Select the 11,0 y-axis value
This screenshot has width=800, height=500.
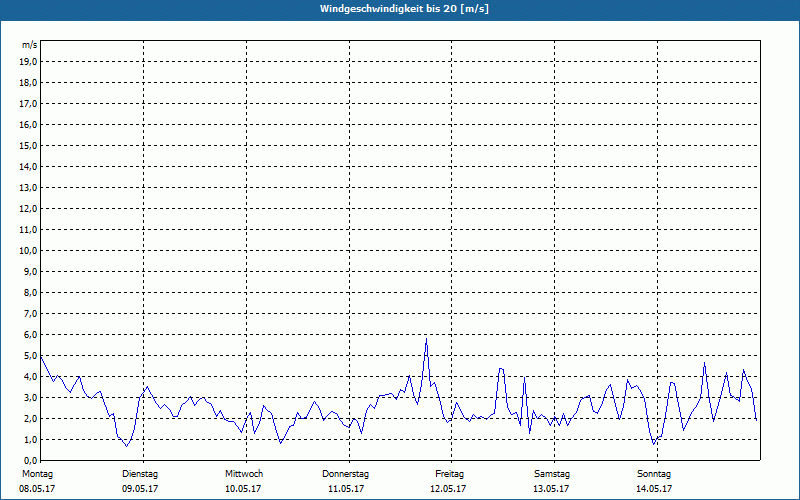[x=28, y=230]
